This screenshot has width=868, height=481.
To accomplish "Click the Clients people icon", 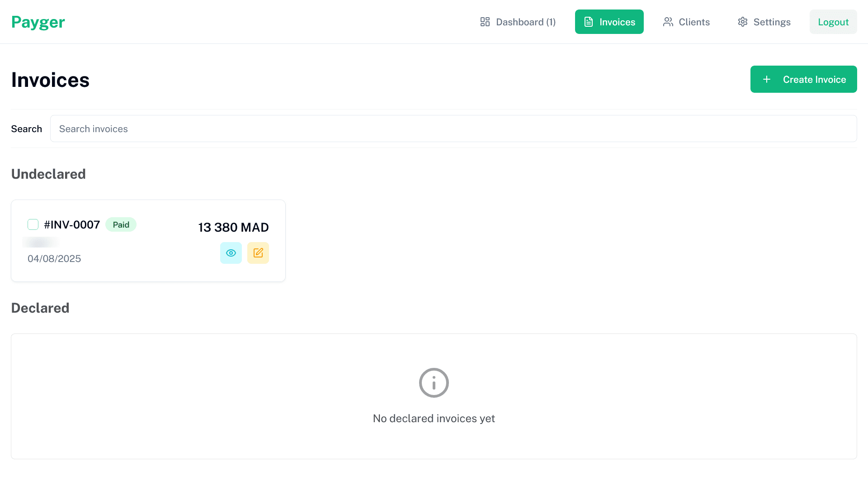I will pyautogui.click(x=668, y=21).
